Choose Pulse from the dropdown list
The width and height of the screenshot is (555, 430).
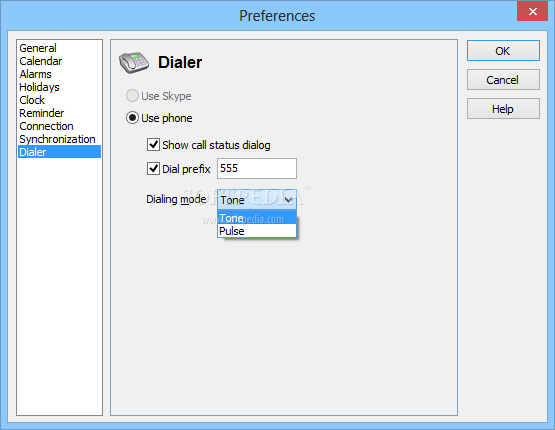[x=257, y=231]
